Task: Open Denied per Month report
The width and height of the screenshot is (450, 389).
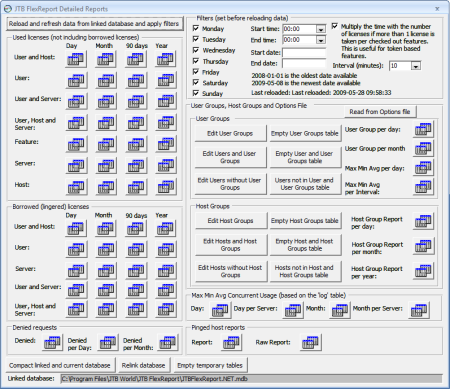Action: [168, 342]
